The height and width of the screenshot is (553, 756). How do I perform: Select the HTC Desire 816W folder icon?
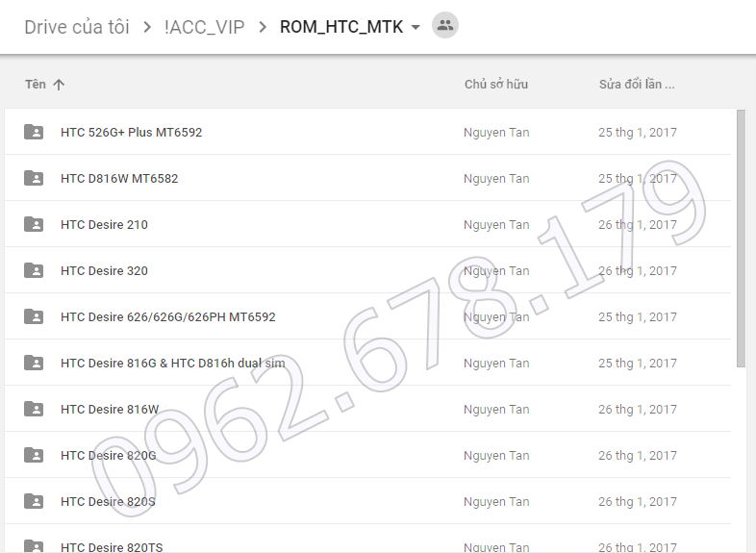(34, 409)
